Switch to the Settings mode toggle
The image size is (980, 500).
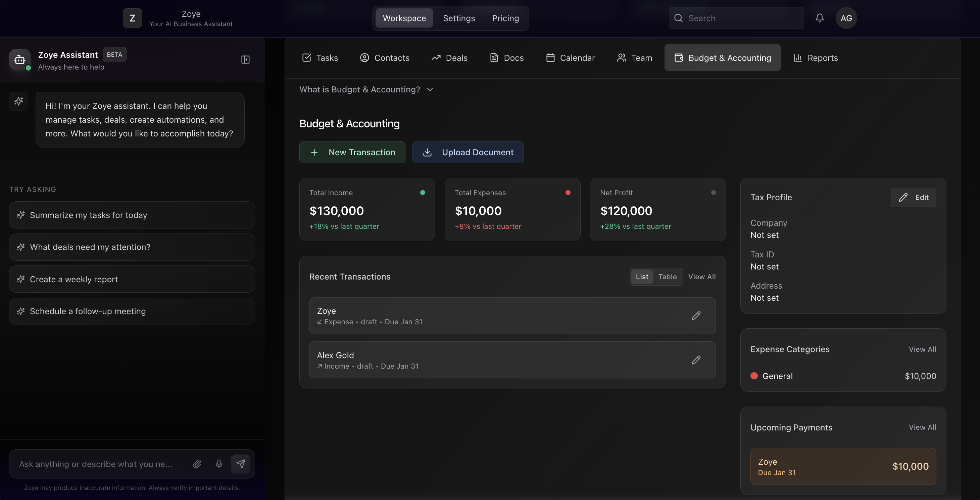pos(458,18)
